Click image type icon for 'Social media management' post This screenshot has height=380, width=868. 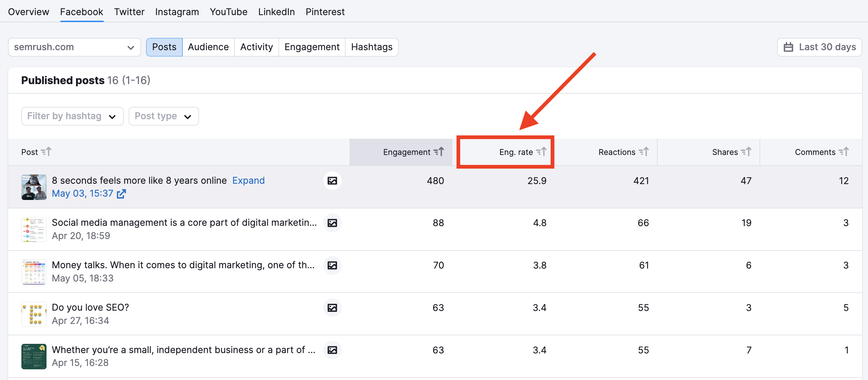[x=333, y=223]
